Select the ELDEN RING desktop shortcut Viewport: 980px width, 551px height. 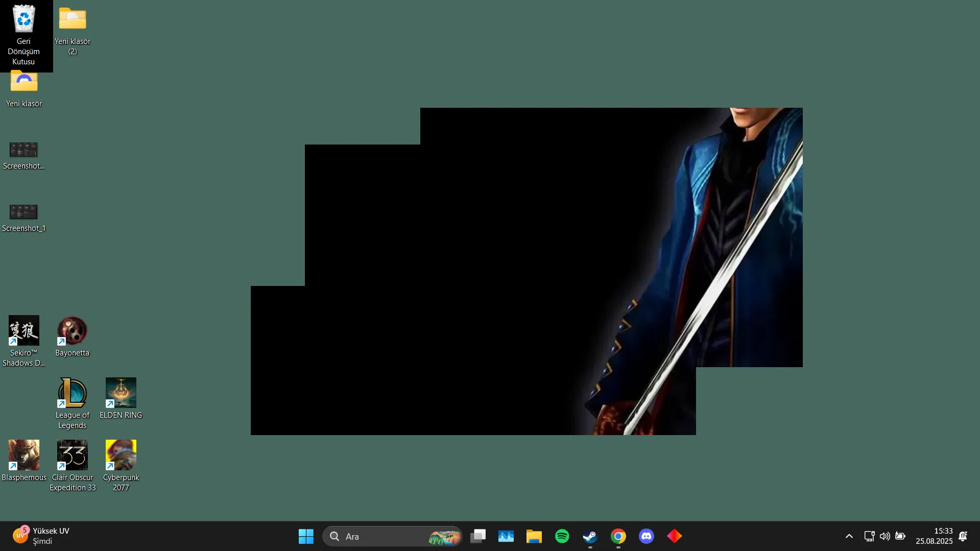tap(121, 398)
